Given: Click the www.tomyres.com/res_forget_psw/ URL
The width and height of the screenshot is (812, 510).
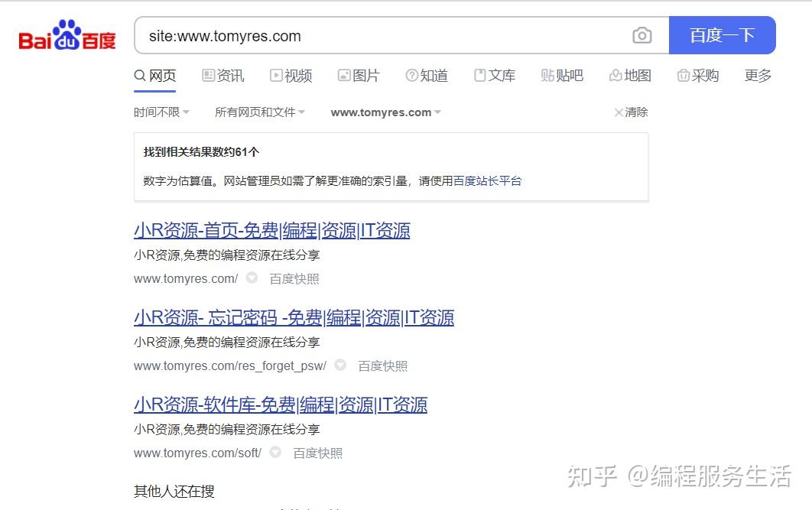Looking at the screenshot, I should coord(230,365).
